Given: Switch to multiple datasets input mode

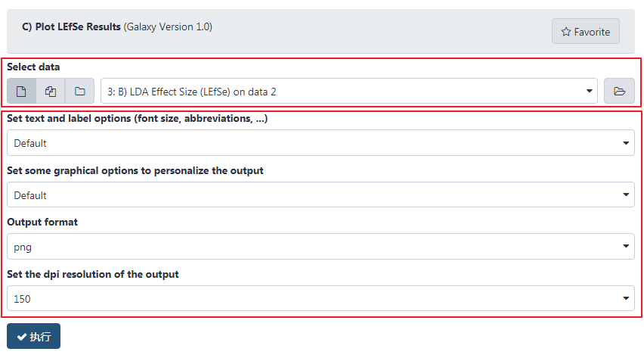Looking at the screenshot, I should [x=51, y=91].
